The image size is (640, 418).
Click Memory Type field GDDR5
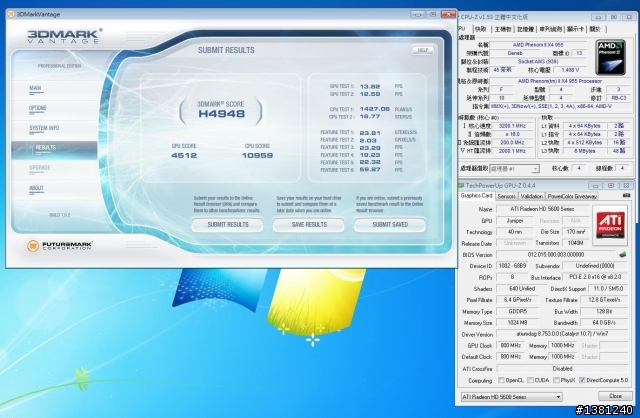(517, 311)
